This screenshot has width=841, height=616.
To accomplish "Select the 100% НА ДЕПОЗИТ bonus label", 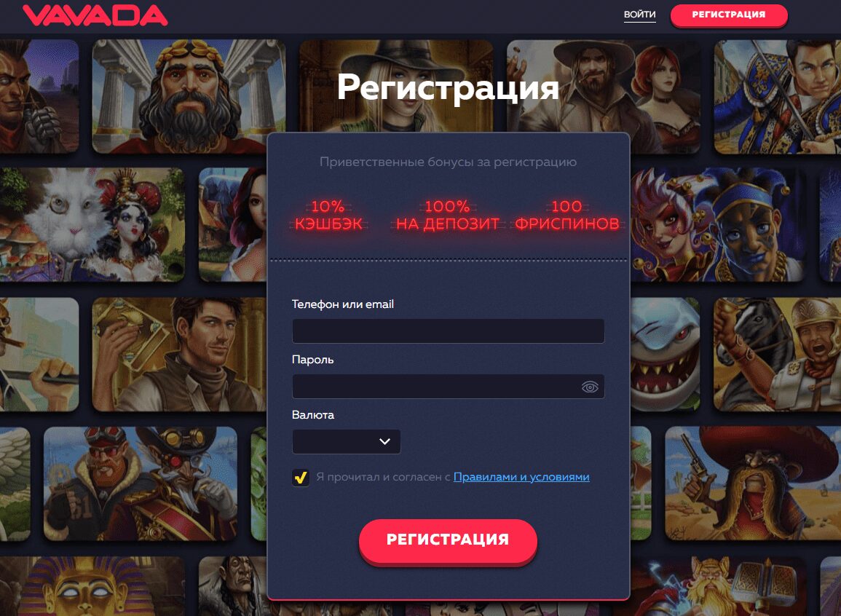I will [x=447, y=215].
